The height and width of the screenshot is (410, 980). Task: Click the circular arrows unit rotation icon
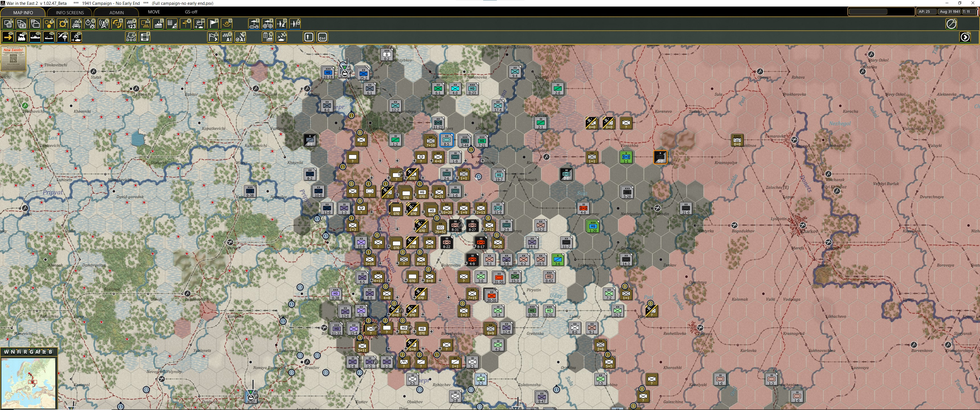118,24
